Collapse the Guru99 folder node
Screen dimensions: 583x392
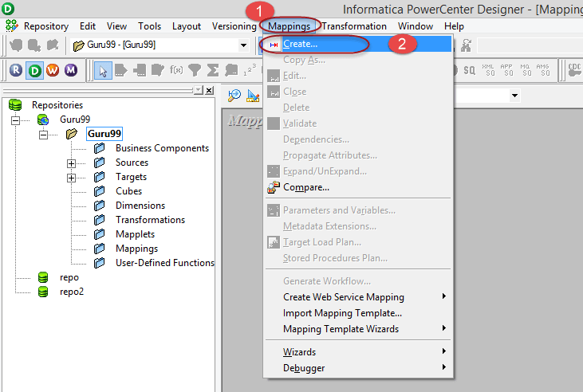click(x=44, y=135)
